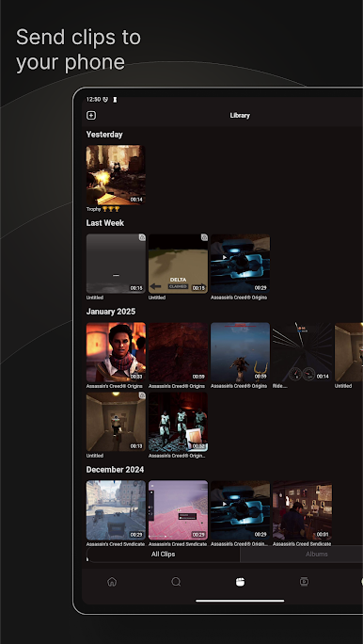Switch to the All Clips tab
363x644 pixels.
164,554
